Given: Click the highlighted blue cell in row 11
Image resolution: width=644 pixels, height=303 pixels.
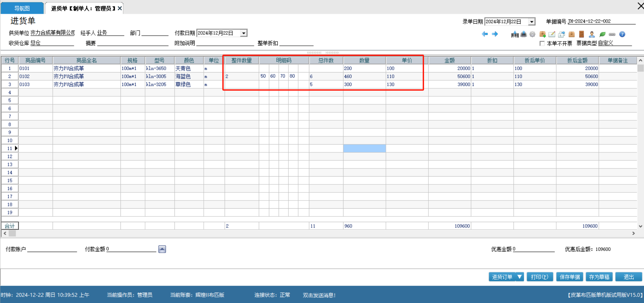Looking at the screenshot, I should pos(364,148).
